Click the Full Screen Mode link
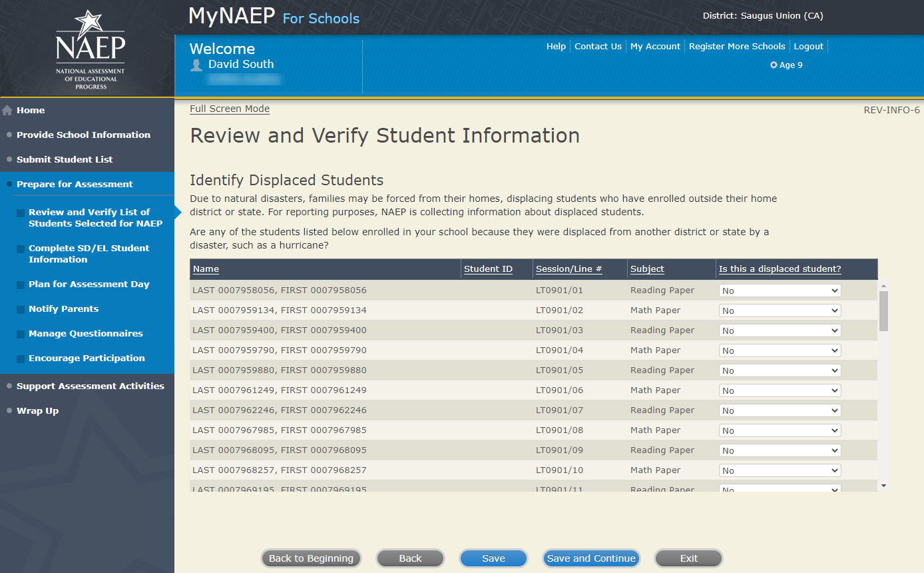924x573 pixels. [230, 109]
